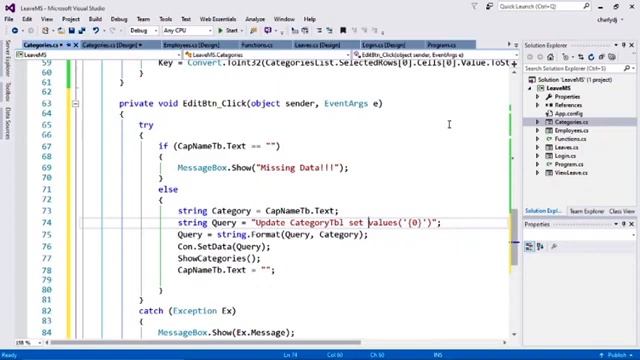
Task: Click the Home icon in Solution Explorer
Action: 551,57
